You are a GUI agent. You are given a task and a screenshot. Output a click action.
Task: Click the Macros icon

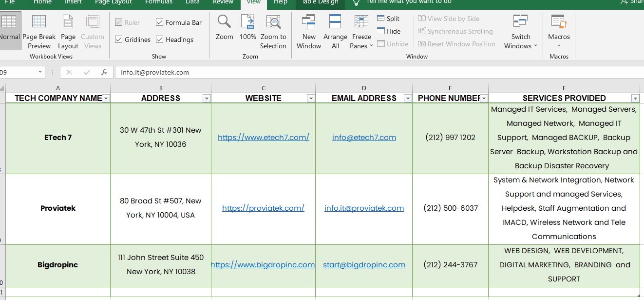[559, 22]
